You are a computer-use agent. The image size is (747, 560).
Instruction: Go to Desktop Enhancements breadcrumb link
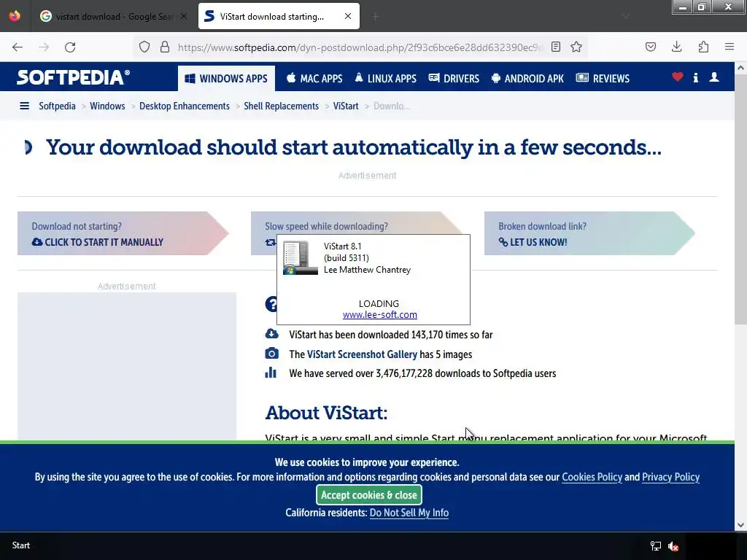point(185,106)
